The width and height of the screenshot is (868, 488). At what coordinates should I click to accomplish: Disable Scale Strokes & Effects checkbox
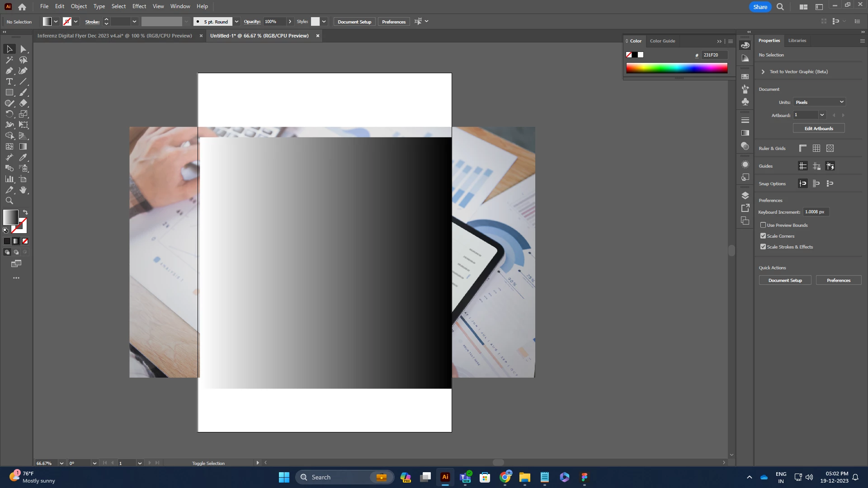(x=763, y=247)
